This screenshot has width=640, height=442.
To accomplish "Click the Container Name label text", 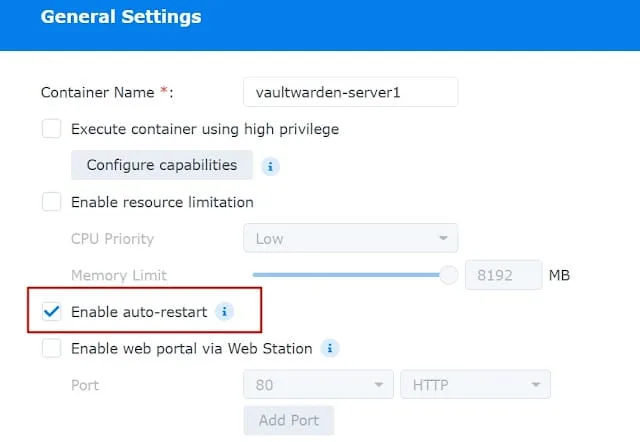I will tap(98, 92).
